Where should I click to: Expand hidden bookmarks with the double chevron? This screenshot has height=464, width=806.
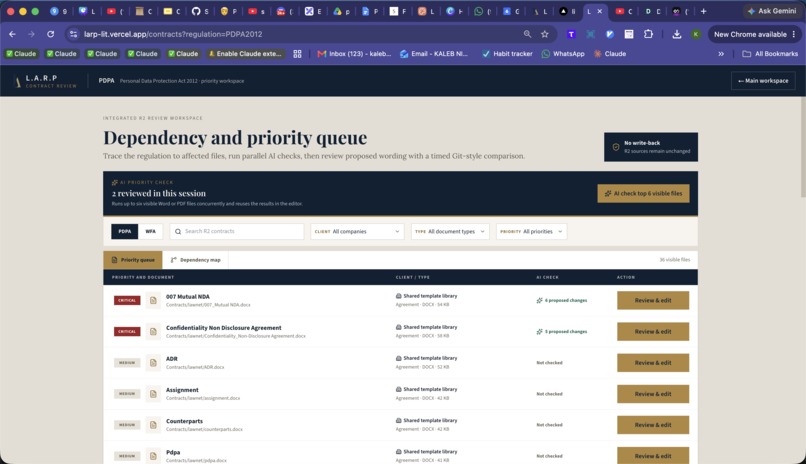pyautogui.click(x=721, y=53)
